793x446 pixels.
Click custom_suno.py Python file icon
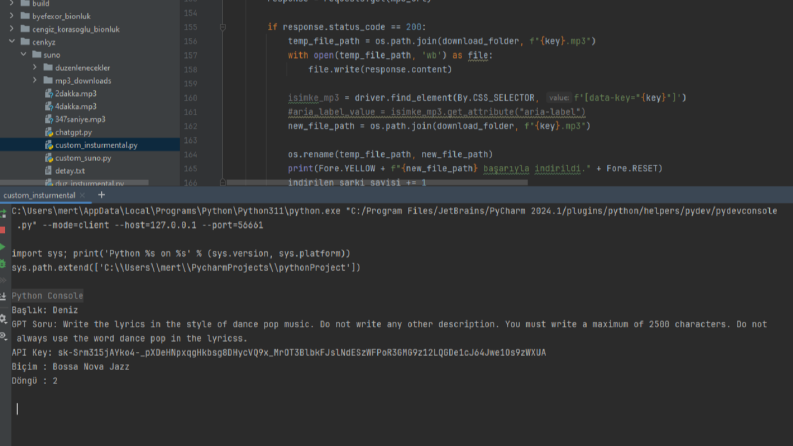coord(49,158)
